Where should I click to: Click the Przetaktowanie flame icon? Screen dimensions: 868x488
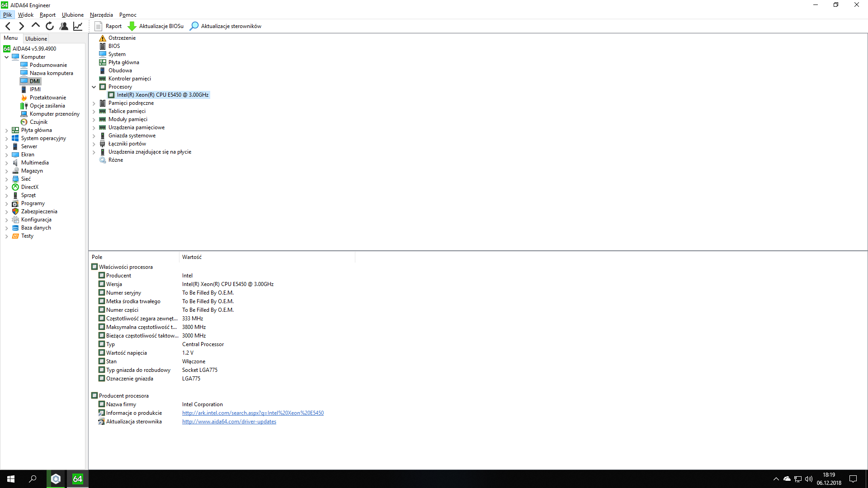click(x=24, y=98)
